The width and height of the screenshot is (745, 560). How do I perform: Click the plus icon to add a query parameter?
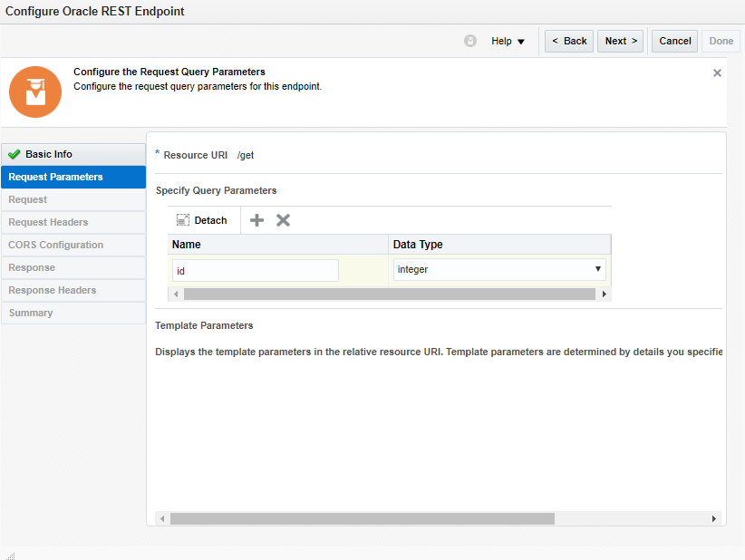coord(256,220)
